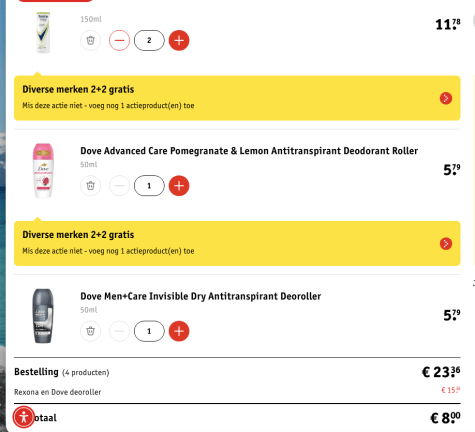Click second Diverse merken 2+2 gratis banner

coord(237,243)
